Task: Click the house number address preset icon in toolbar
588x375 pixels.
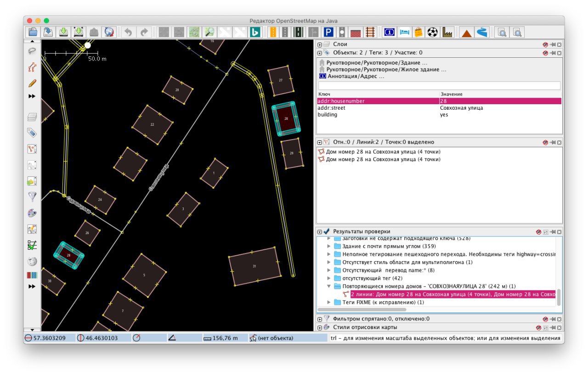Action: click(389, 32)
